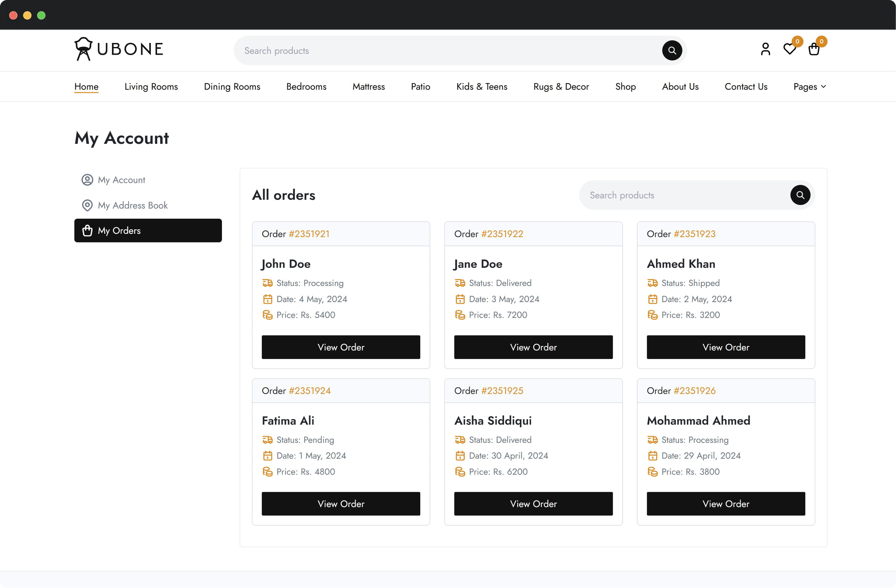Click the truck icon on Ahmed Khan's order
This screenshot has height=588, width=896.
653,283
